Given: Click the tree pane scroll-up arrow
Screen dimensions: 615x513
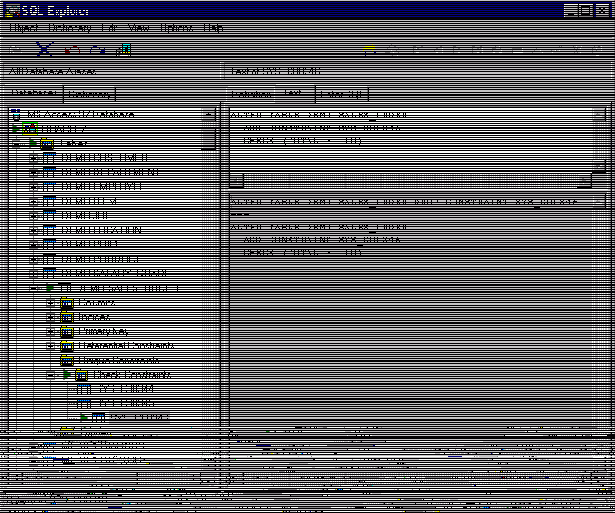Looking at the screenshot, I should [208, 115].
